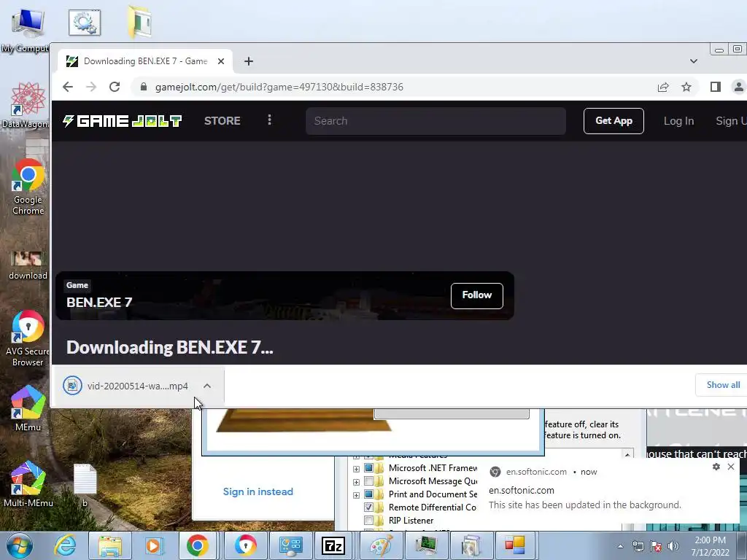Open the volume speaker tray icon
Viewport: 747px width, 560px height.
[673, 546]
